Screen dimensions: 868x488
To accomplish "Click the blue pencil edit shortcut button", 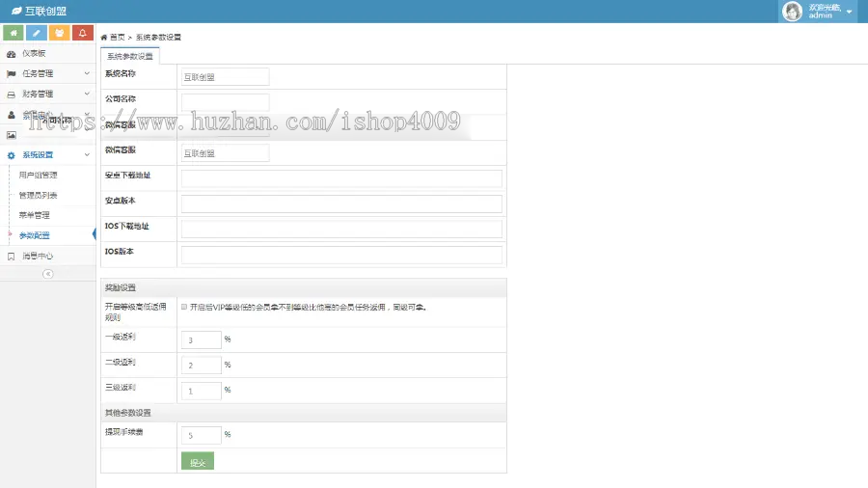I will tap(37, 33).
